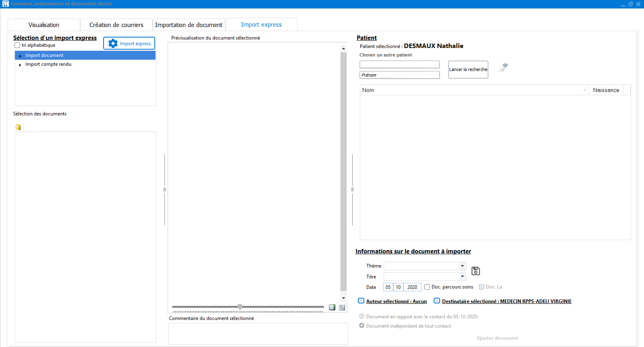The height and width of the screenshot is (347, 644).
Task: Click the blue icon beside Destinataire sélectionné
Action: pos(436,301)
